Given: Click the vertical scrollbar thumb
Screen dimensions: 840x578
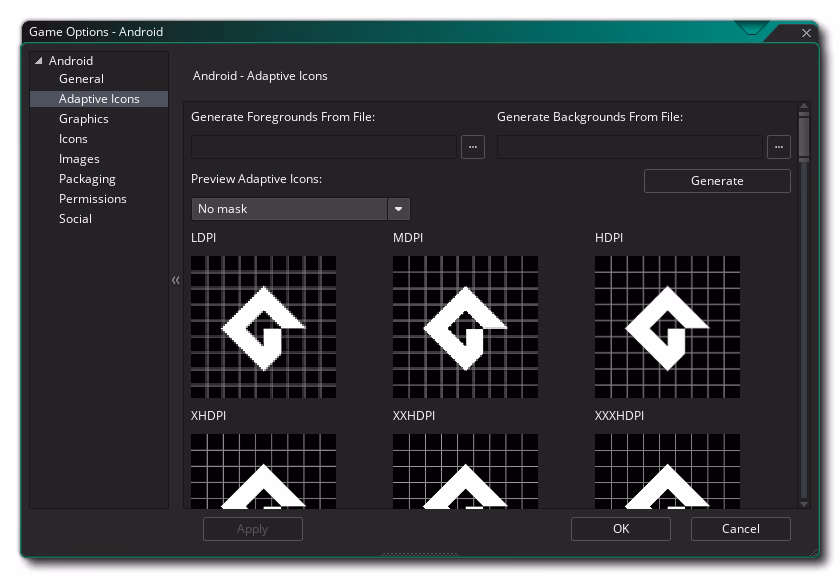Looking at the screenshot, I should tap(804, 137).
